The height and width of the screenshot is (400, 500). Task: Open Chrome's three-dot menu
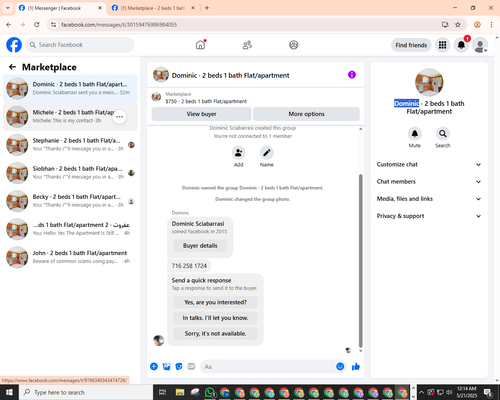click(491, 24)
